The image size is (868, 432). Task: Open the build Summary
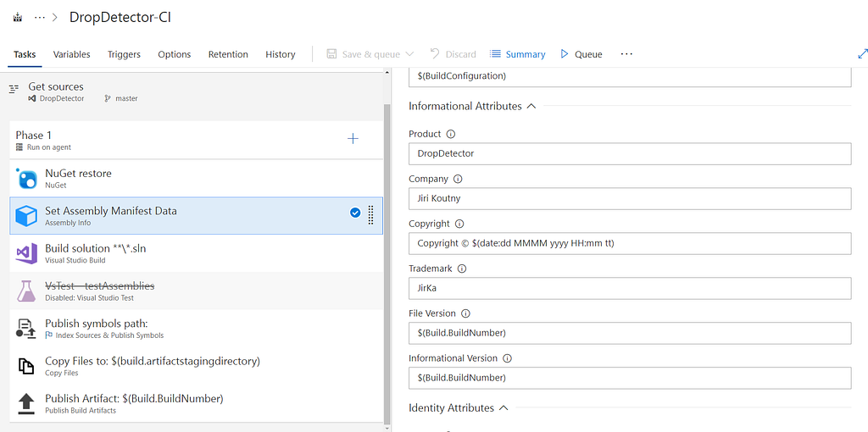518,54
